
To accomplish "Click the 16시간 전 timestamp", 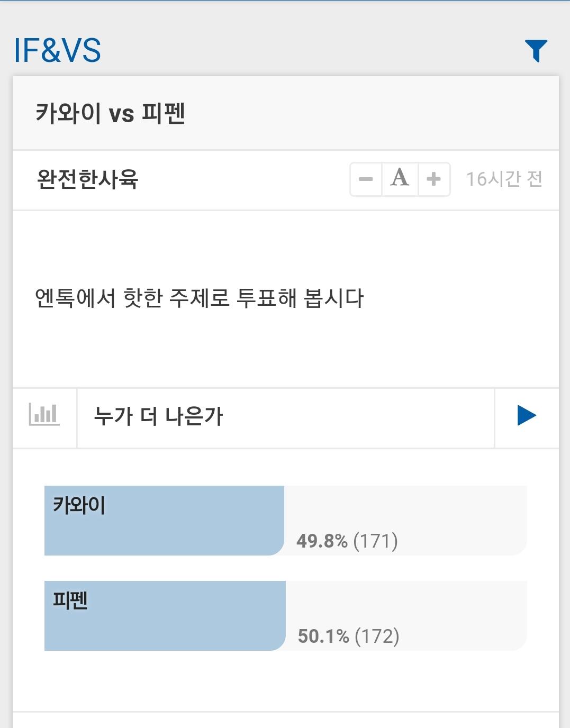I will [x=504, y=179].
